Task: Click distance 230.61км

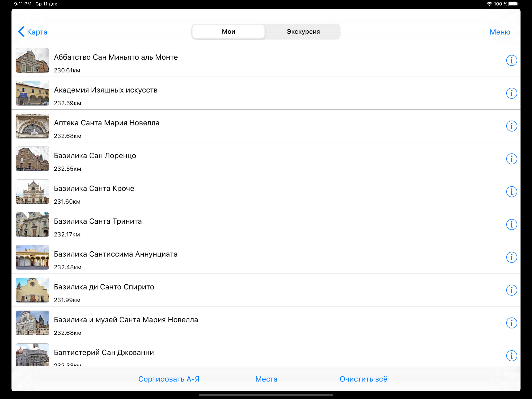Action: point(67,70)
